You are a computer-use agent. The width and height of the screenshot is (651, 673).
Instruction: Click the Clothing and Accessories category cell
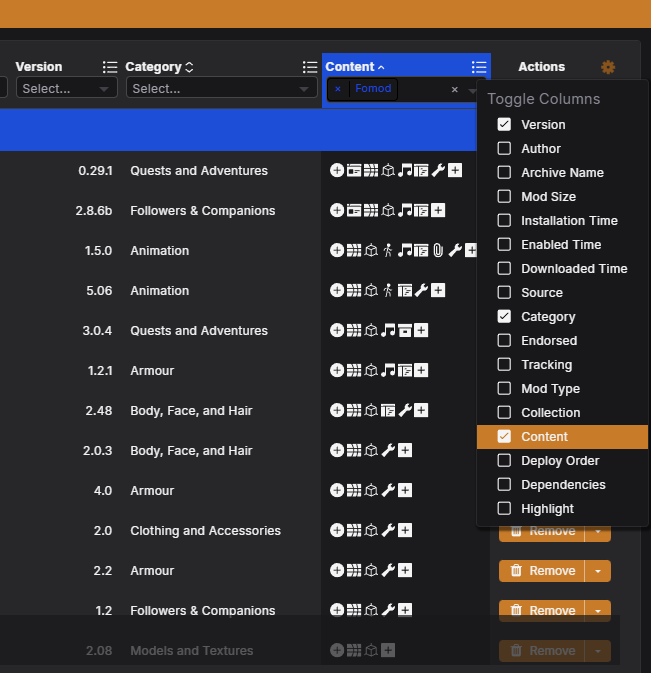pyautogui.click(x=206, y=531)
